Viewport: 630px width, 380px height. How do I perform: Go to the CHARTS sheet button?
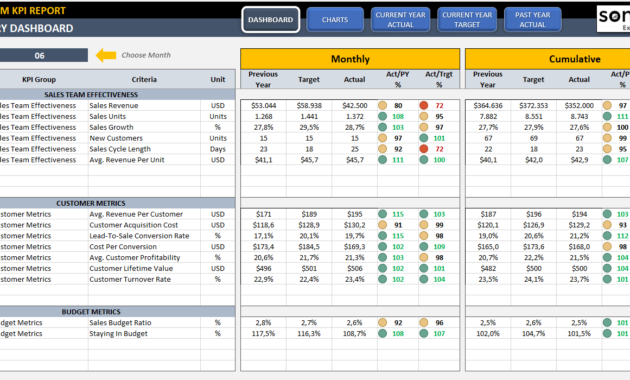(335, 20)
